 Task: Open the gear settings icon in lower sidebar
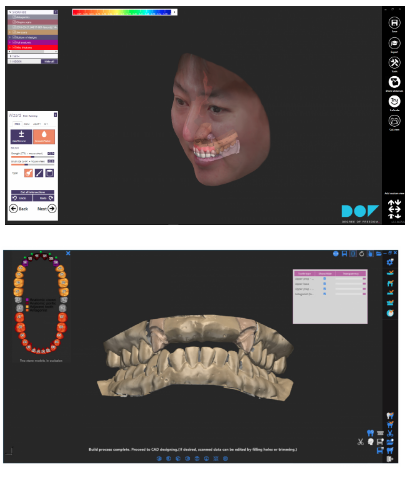pos(390,262)
